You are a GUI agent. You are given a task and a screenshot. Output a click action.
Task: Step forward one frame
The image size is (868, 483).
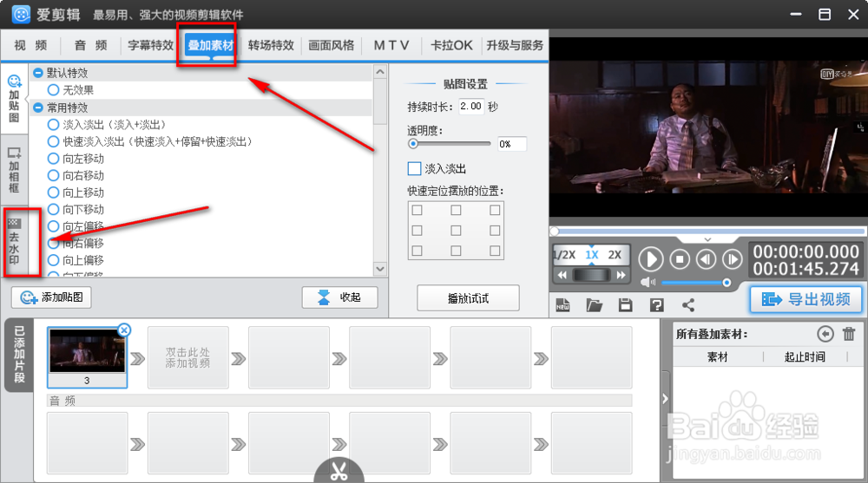[x=733, y=259]
